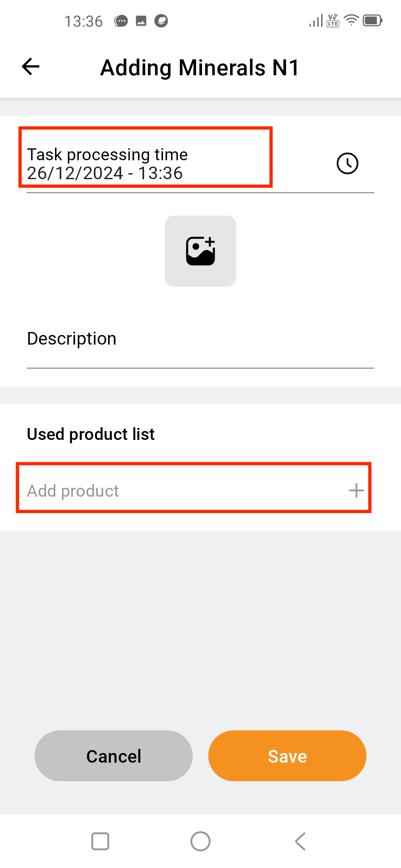This screenshot has width=401, height=868.
Task: Tap the signal strength status icon
Action: click(x=316, y=20)
